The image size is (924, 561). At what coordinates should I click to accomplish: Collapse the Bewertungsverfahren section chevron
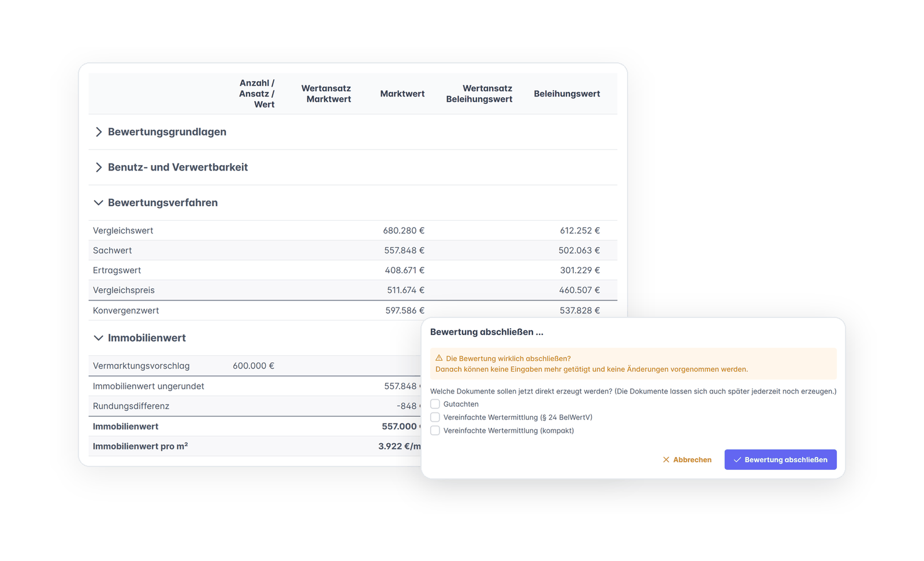[99, 203]
